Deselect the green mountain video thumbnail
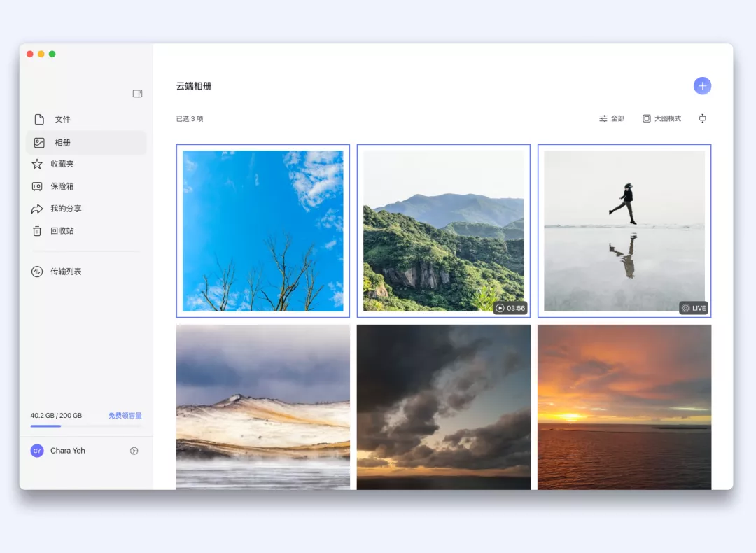The width and height of the screenshot is (756, 553). click(444, 231)
